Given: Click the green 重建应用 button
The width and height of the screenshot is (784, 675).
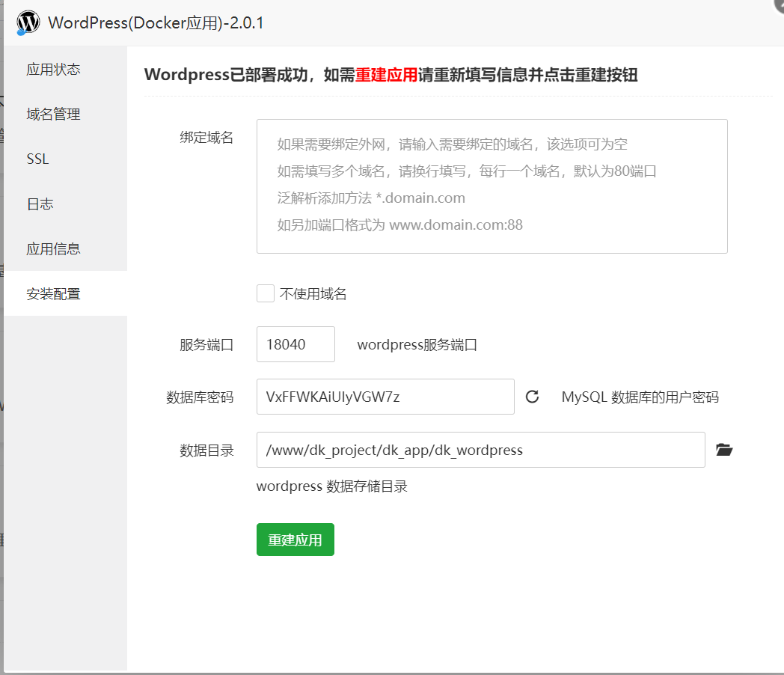Looking at the screenshot, I should (295, 540).
